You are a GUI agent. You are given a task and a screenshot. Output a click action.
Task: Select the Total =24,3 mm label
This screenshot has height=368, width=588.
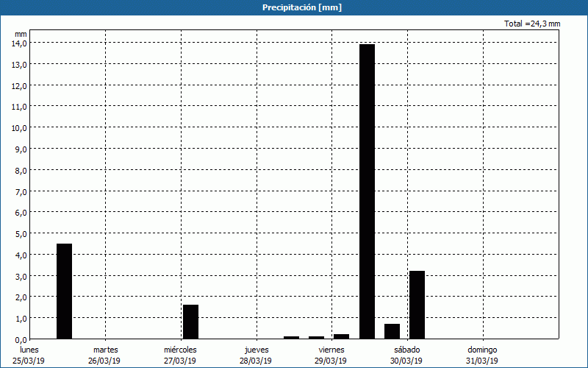click(532, 24)
